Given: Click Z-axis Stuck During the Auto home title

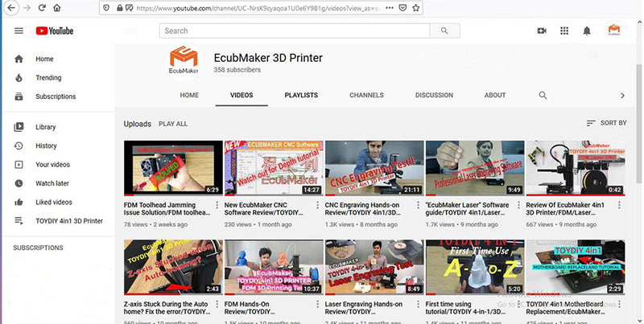Looking at the screenshot, I should (x=167, y=308).
